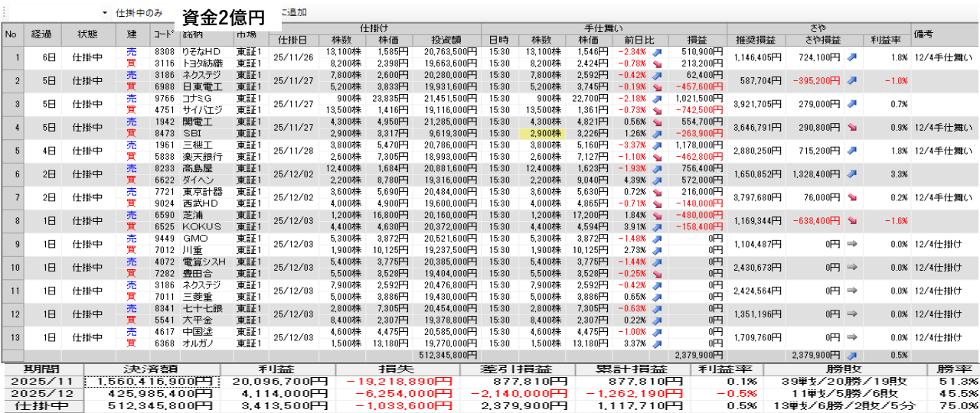Click the flat gray arrow icon in row 13

tap(853, 340)
